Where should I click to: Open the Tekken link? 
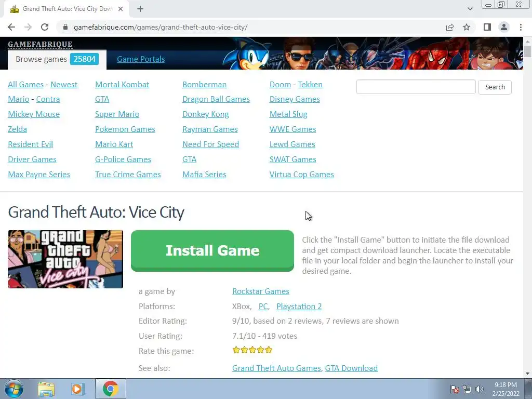coord(310,85)
